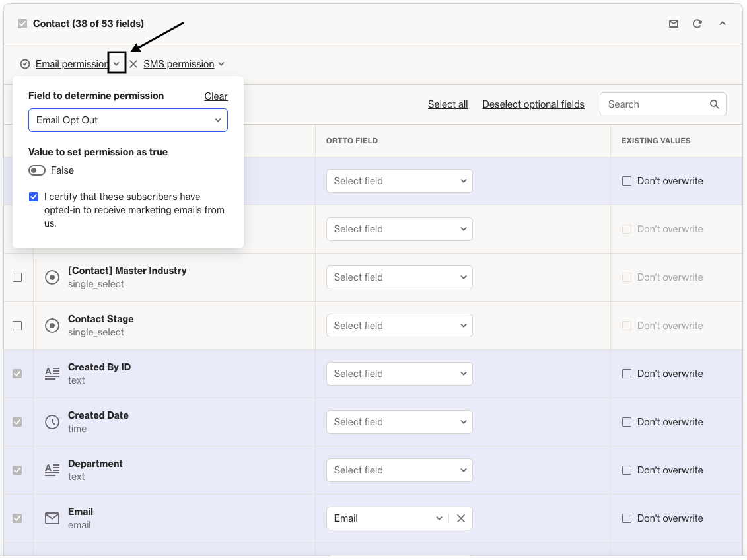
Task: Check the Contact Stage row checkbox
Action: [17, 326]
